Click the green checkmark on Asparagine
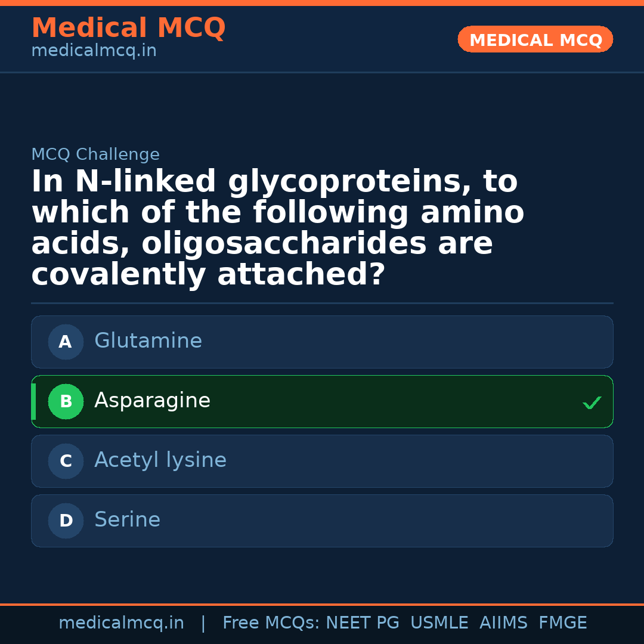 coord(592,403)
